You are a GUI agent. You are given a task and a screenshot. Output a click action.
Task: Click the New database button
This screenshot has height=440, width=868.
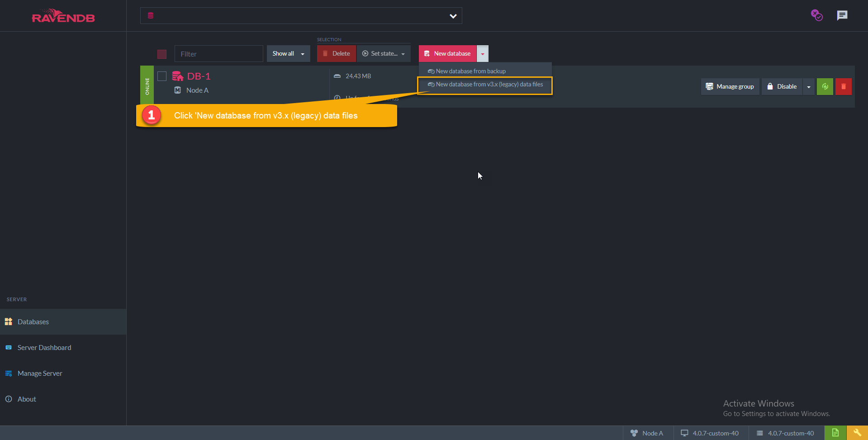pyautogui.click(x=447, y=53)
